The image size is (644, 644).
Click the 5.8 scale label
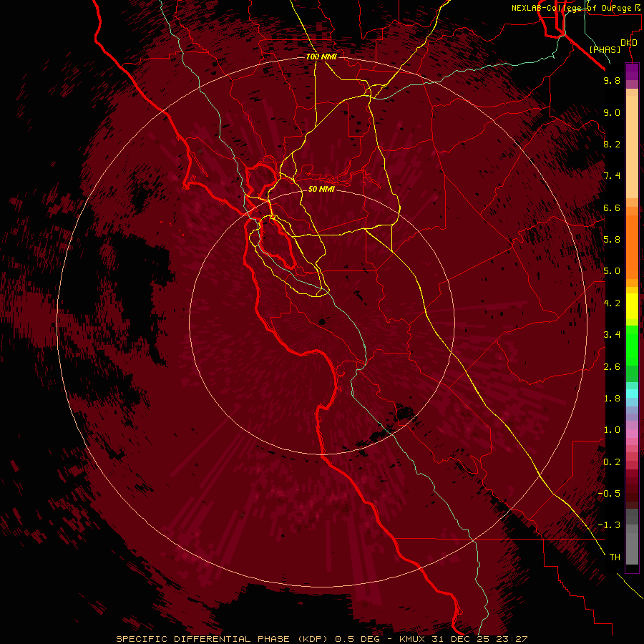(612, 240)
